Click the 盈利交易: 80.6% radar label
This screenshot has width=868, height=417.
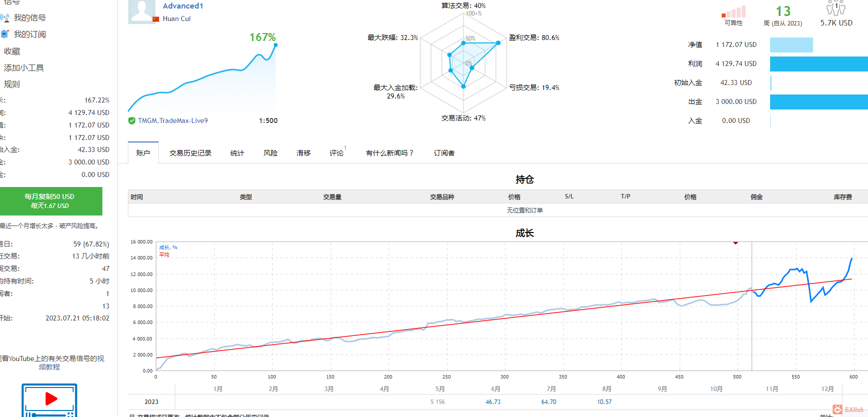coord(534,37)
